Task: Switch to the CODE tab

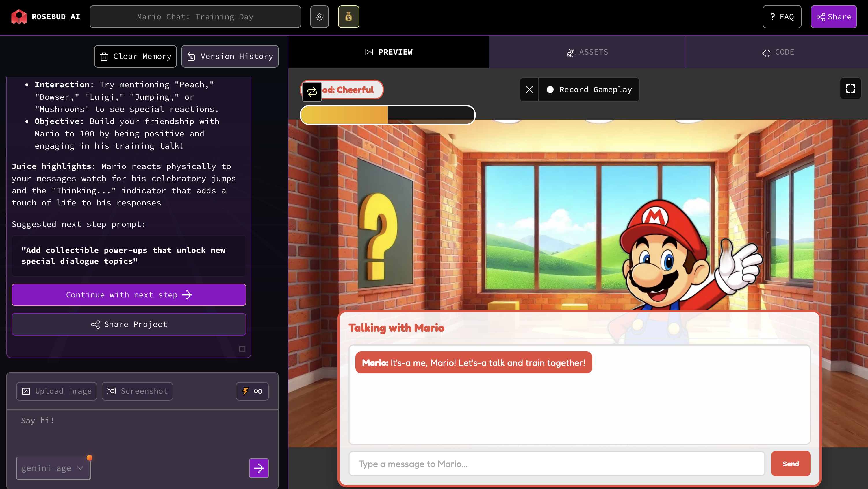Action: 777,52
